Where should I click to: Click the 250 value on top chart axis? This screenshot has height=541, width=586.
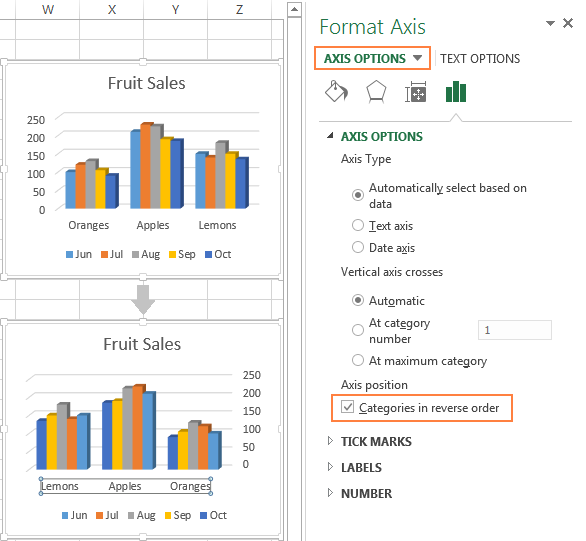pyautogui.click(x=36, y=120)
